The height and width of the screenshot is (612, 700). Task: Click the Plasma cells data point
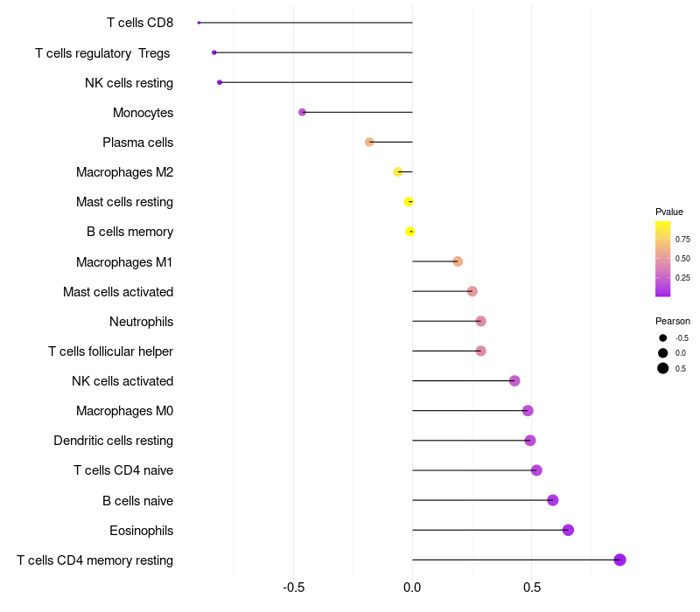click(x=369, y=142)
